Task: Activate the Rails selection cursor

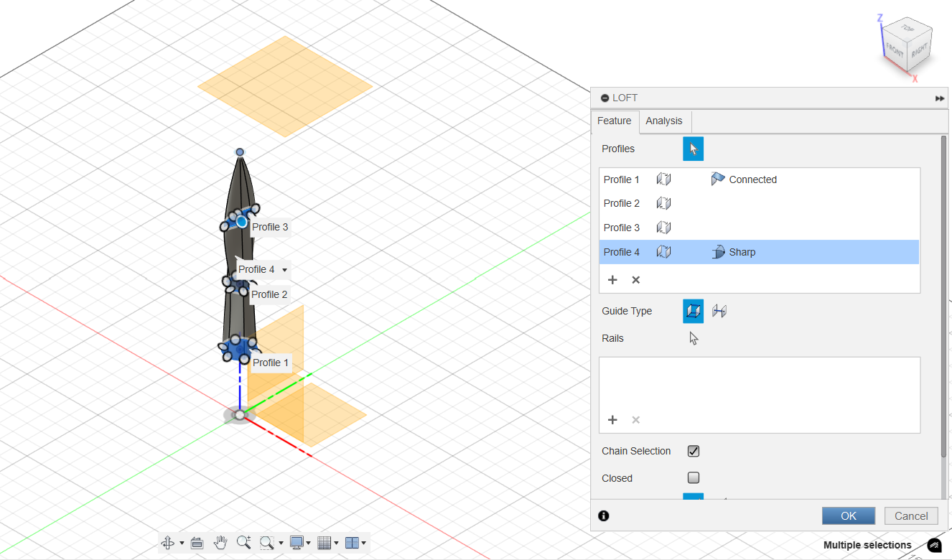Action: point(693,338)
